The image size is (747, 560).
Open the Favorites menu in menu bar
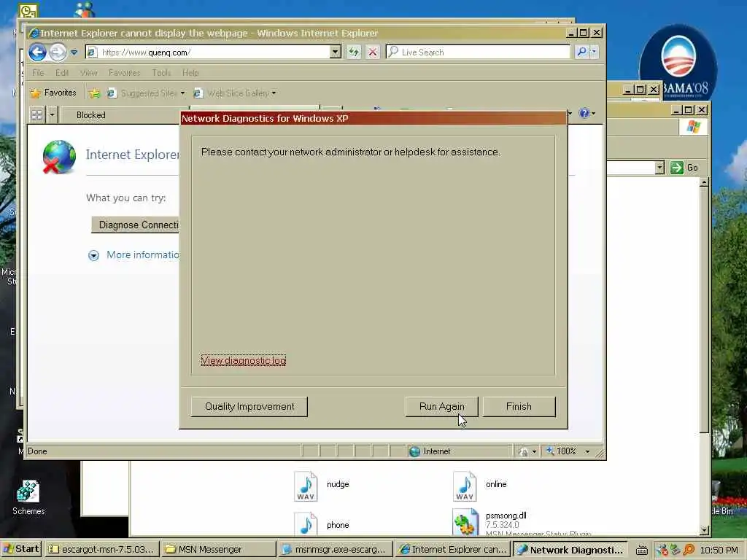coord(124,73)
